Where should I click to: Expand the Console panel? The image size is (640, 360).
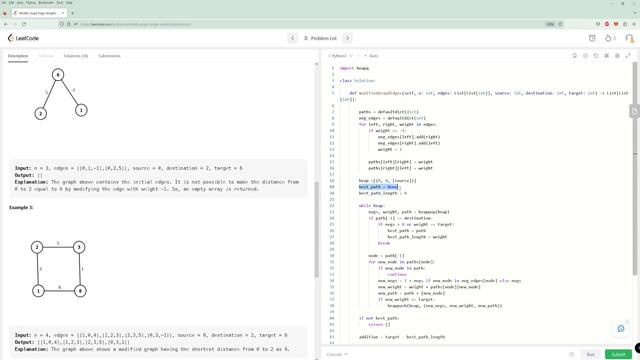tap(337, 354)
